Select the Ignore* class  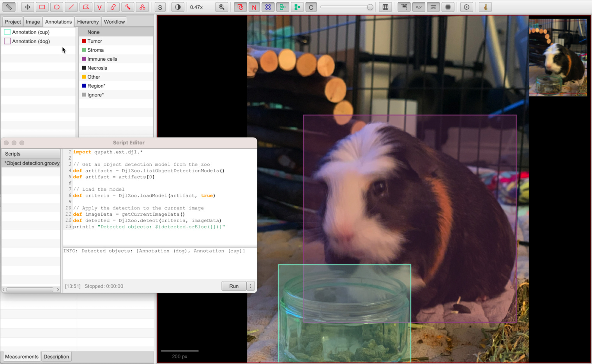(116, 95)
